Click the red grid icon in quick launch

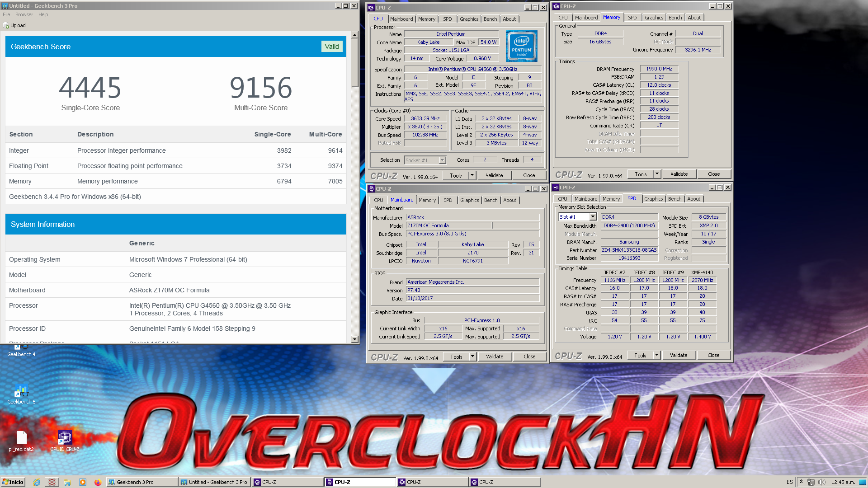coord(52,482)
